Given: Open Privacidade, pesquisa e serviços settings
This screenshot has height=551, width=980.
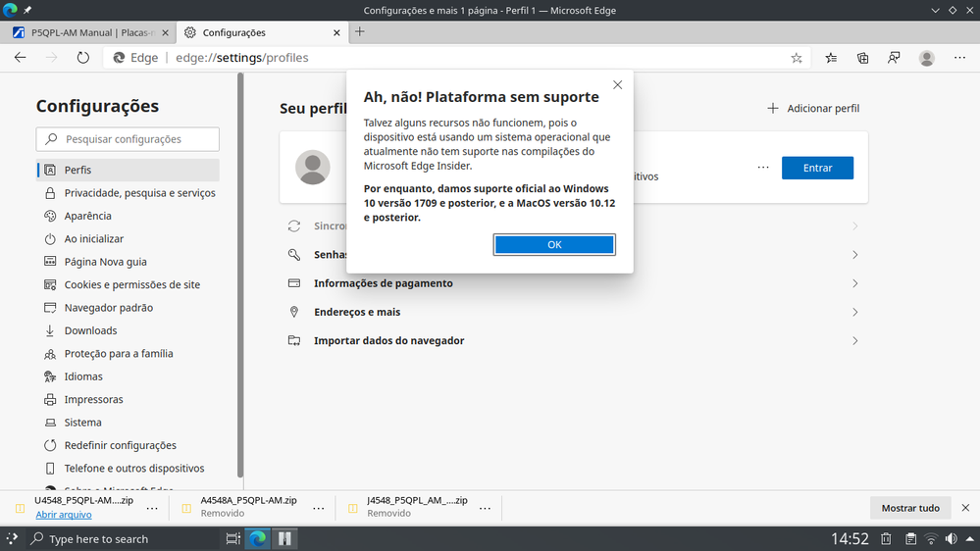Looking at the screenshot, I should 128,193.
